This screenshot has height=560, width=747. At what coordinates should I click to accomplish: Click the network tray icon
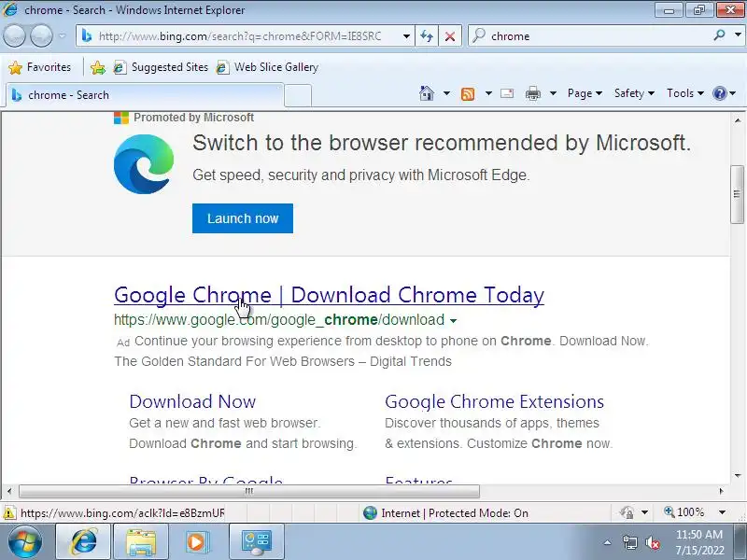[x=630, y=542]
